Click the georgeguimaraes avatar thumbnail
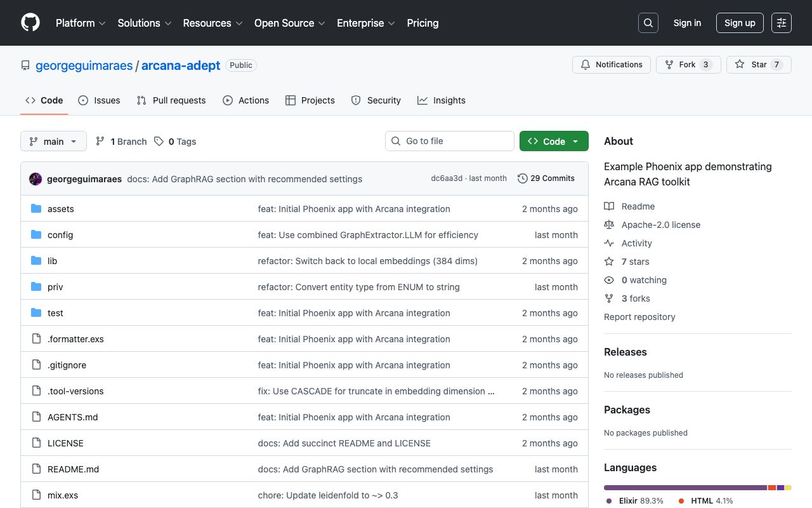Viewport: 812px width, 508px height. [x=36, y=179]
